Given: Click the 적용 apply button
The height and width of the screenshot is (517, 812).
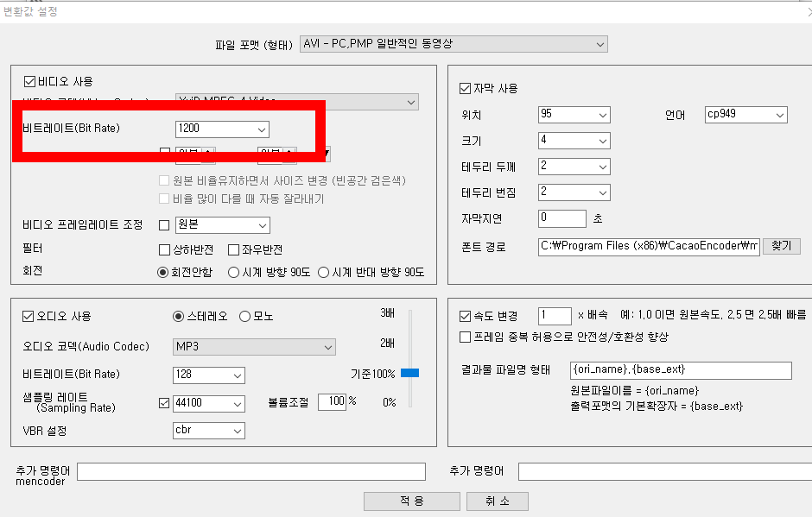Looking at the screenshot, I should 411,501.
